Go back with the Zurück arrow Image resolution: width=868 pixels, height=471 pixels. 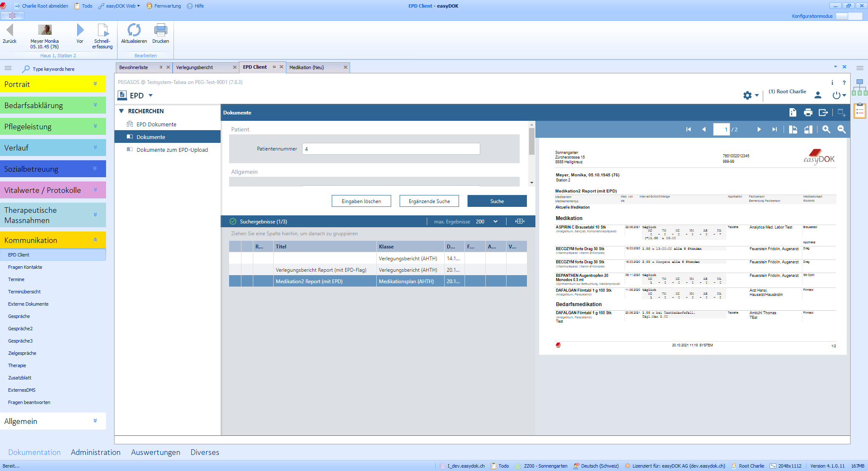pos(9,30)
